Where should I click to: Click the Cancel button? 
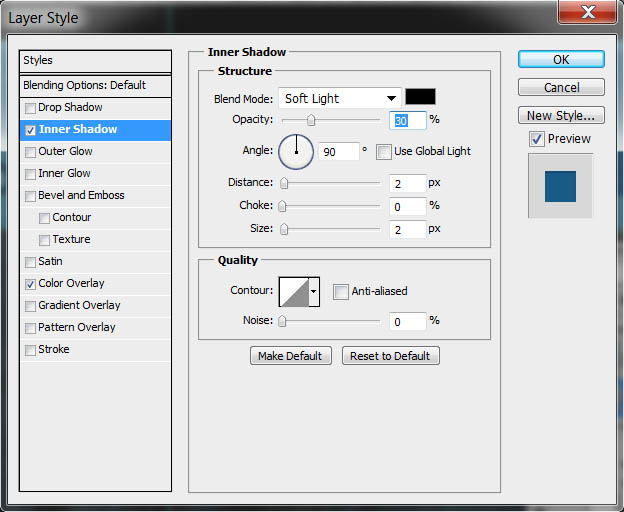click(x=561, y=87)
